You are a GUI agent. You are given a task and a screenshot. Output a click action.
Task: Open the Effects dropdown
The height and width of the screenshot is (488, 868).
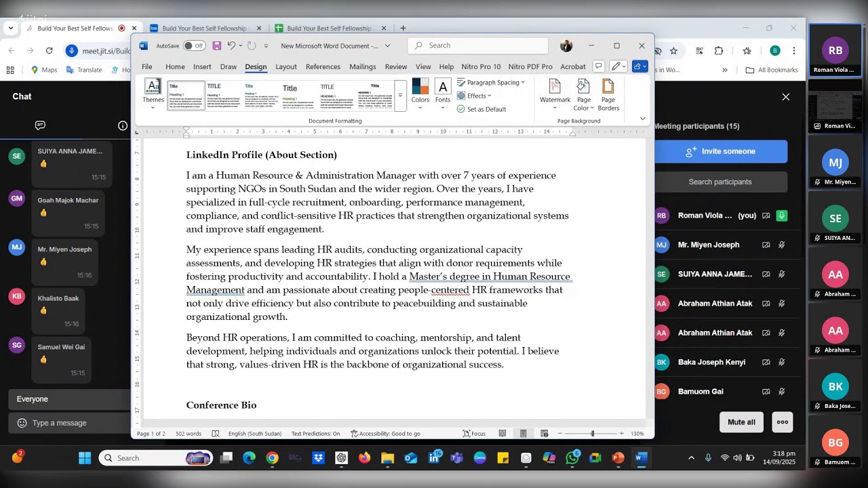click(x=474, y=96)
